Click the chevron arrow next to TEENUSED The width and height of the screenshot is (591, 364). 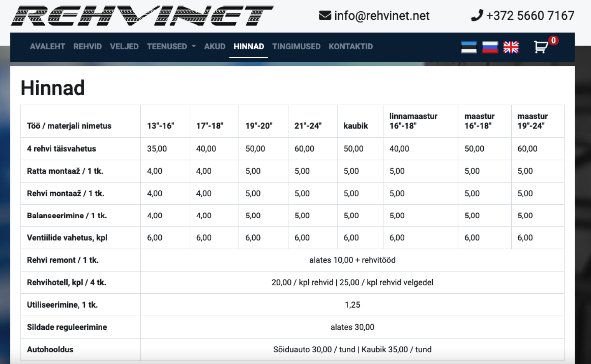coord(193,47)
